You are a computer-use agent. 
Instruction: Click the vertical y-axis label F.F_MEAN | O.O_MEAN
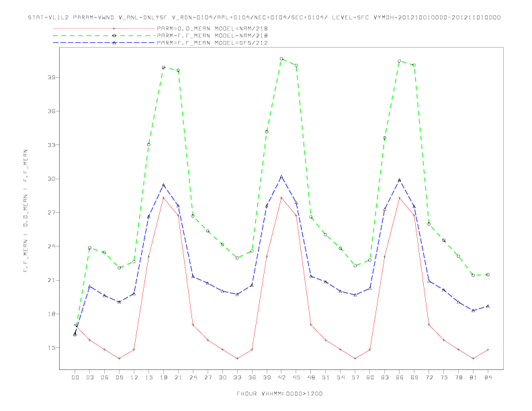click(26, 211)
